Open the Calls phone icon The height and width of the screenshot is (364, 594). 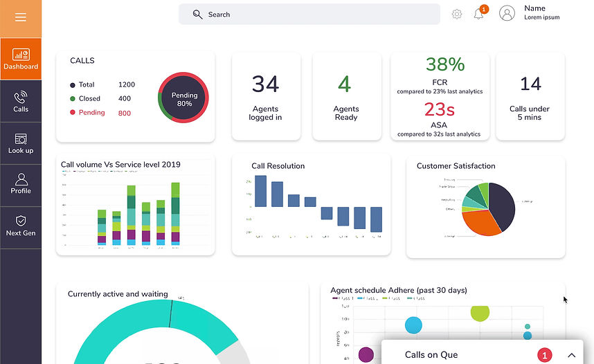[21, 97]
